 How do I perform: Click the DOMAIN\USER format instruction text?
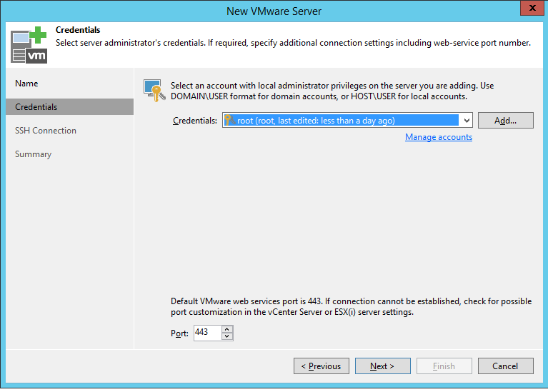(x=332, y=91)
